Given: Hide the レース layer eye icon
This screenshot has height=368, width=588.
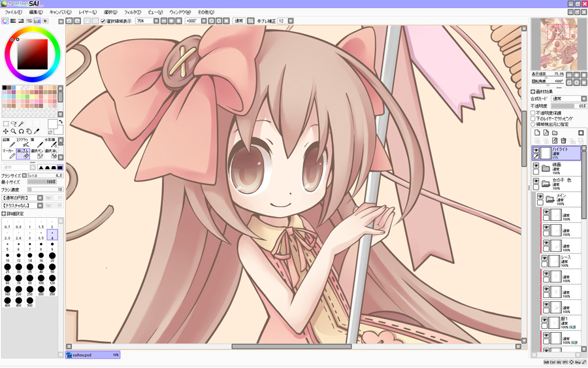Looking at the screenshot, I should tap(544, 258).
